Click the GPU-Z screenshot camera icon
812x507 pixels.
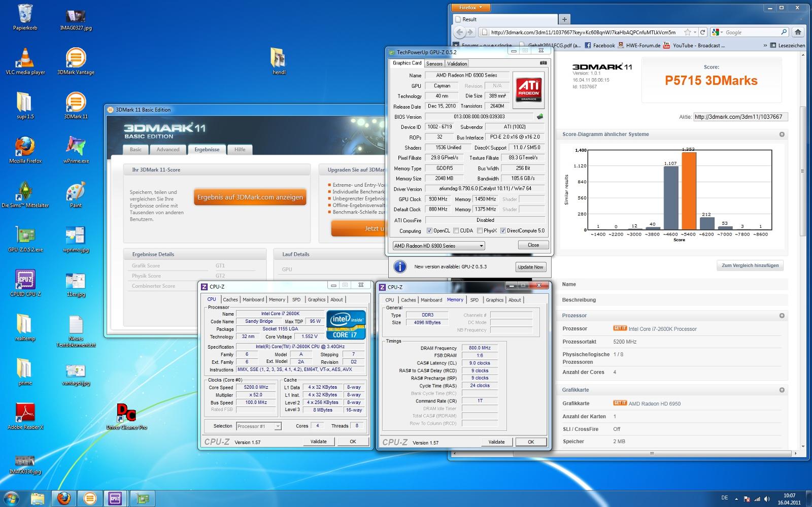coord(543,63)
